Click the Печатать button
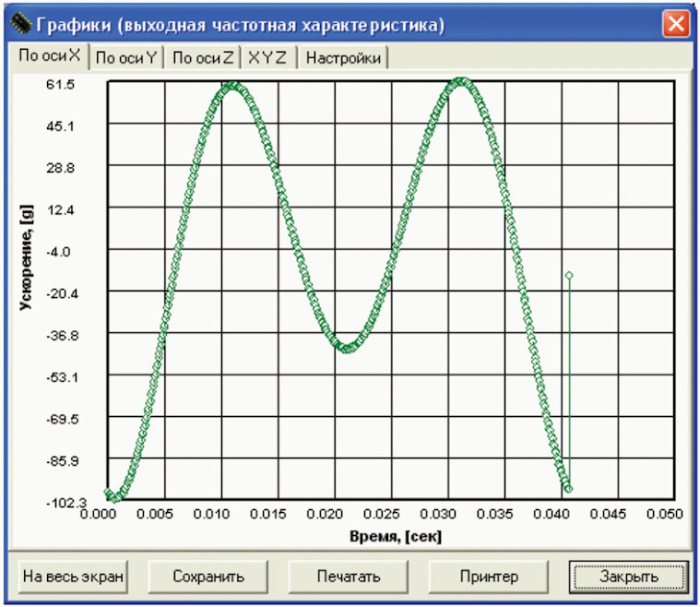Viewport: 700px width, 607px height. tap(349, 577)
